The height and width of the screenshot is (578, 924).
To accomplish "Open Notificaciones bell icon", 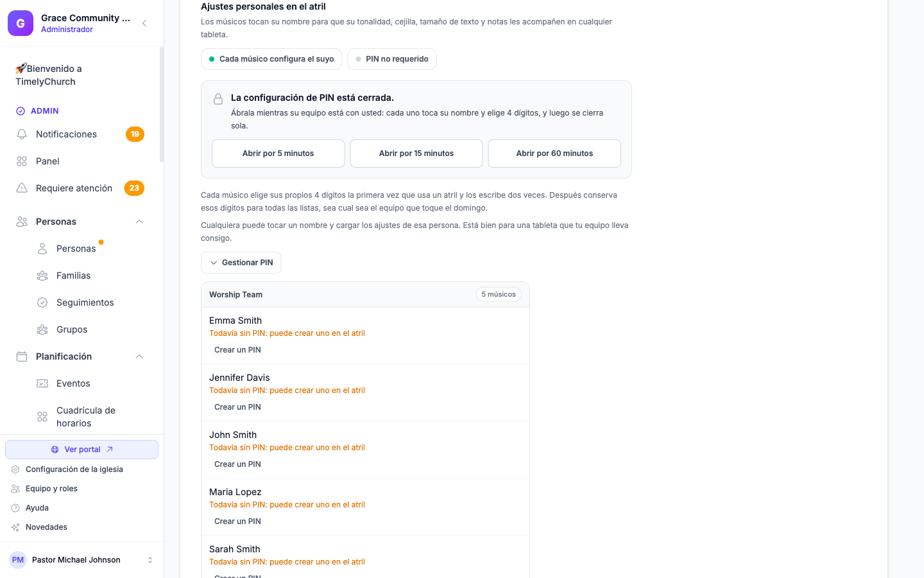I will coord(22,134).
